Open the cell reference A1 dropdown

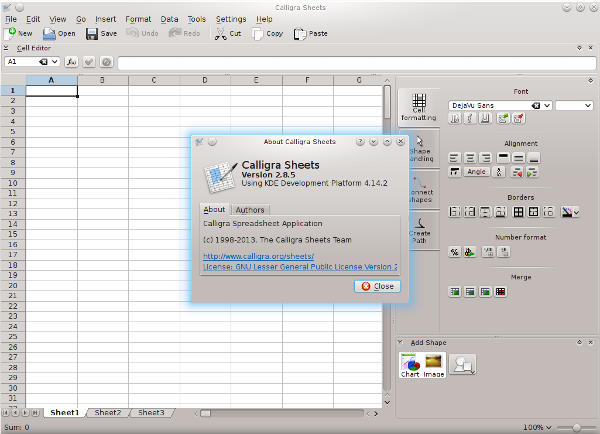[54, 62]
